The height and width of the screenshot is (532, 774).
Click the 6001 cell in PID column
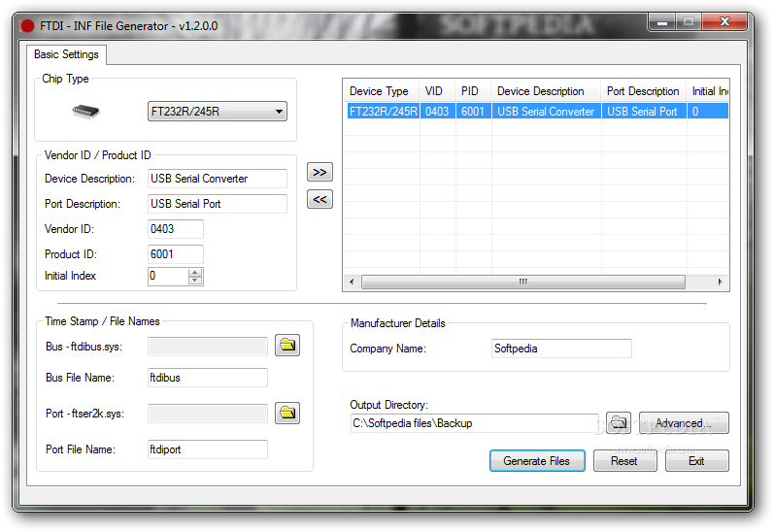[473, 112]
